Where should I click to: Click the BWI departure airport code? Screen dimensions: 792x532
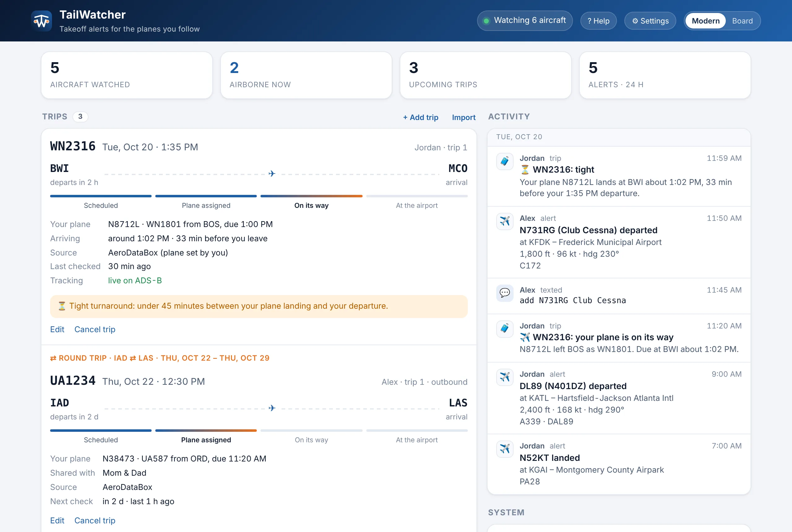pyautogui.click(x=59, y=169)
